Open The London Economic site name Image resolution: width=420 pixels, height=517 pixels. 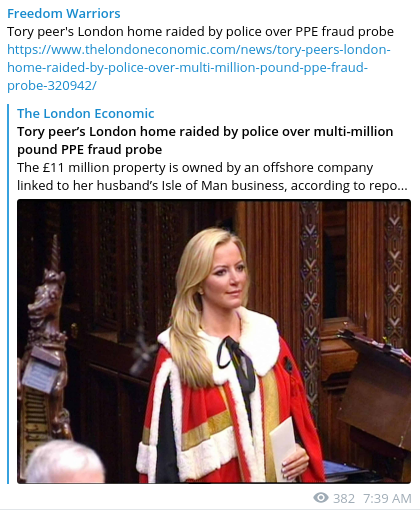[x=86, y=114]
